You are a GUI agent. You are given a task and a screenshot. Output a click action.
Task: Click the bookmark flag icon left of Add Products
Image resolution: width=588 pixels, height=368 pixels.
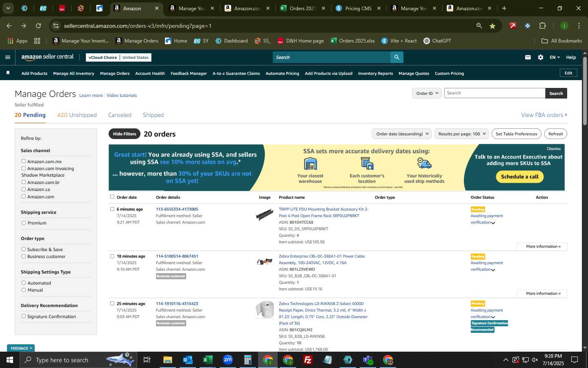point(8,73)
